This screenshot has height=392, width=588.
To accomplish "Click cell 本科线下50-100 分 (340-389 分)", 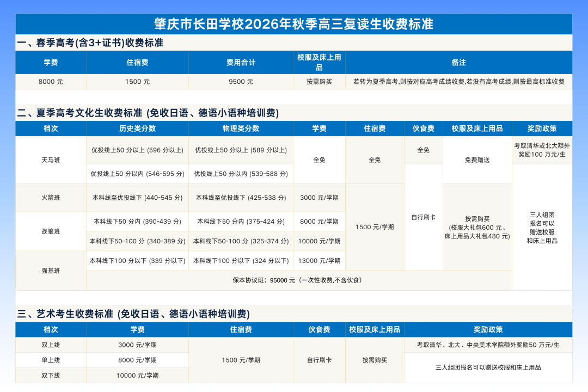I will point(137,241).
